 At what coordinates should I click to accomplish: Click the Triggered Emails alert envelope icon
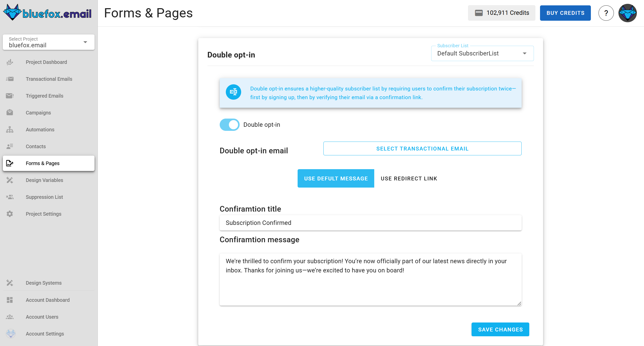tap(10, 96)
